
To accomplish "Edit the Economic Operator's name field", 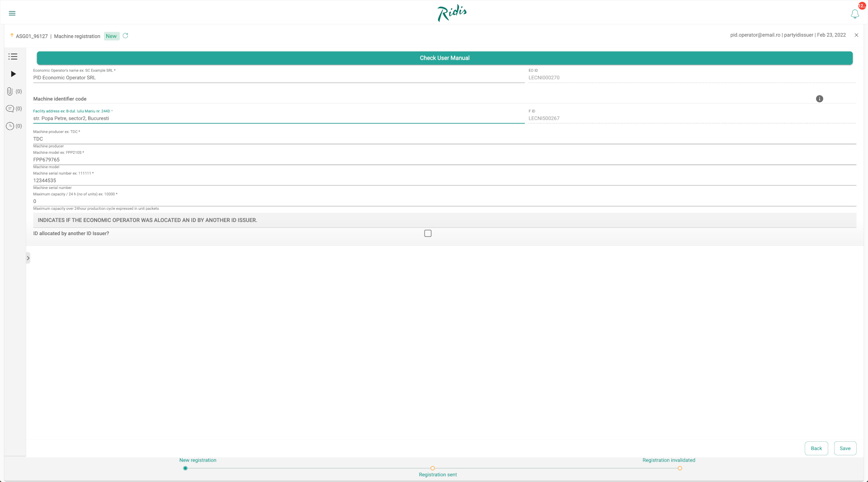I will [278, 78].
